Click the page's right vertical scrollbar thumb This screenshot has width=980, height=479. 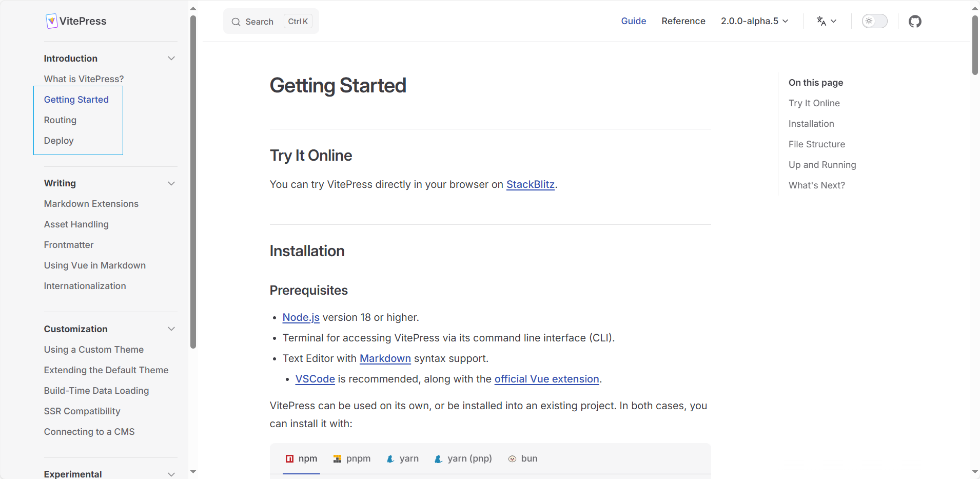975,45
